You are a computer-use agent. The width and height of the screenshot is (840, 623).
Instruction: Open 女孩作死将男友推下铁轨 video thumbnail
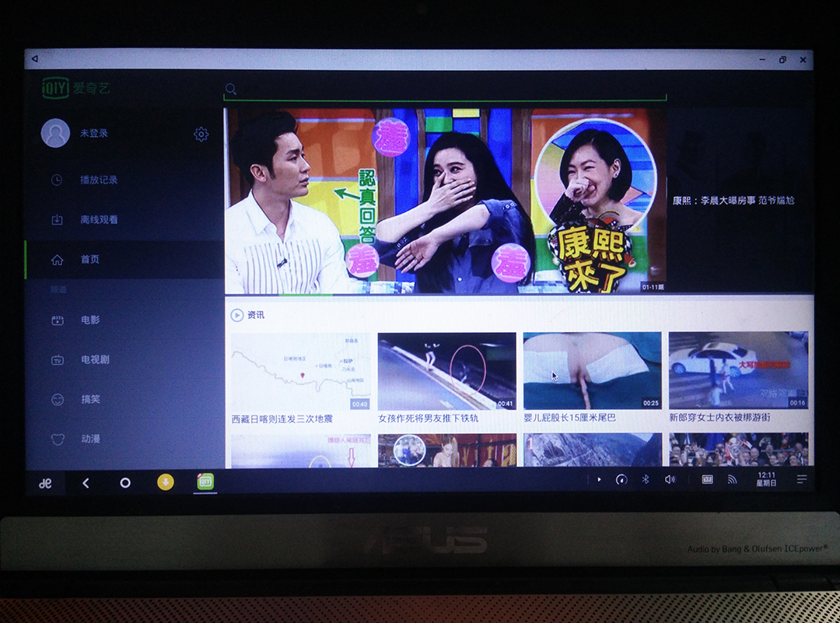446,371
